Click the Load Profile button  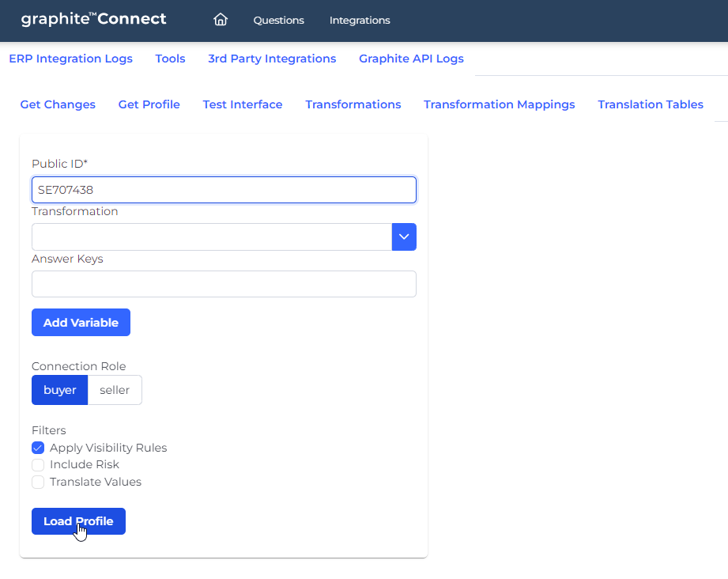77,520
